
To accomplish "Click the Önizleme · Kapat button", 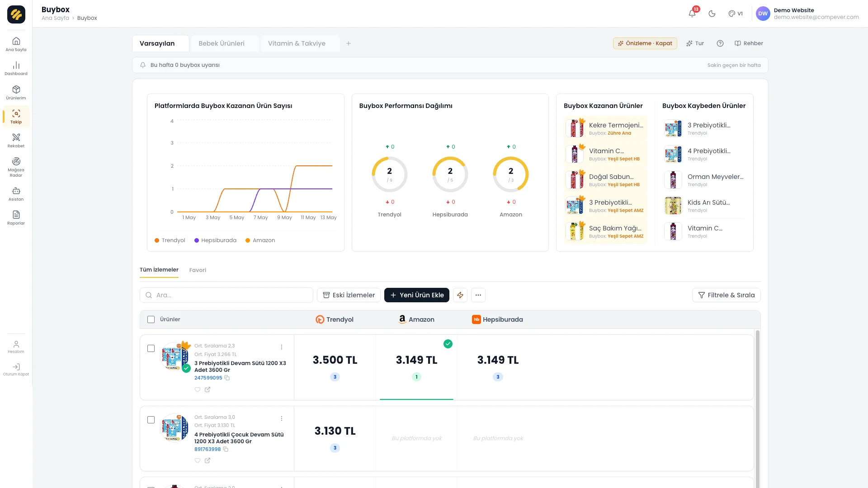I will pos(645,43).
